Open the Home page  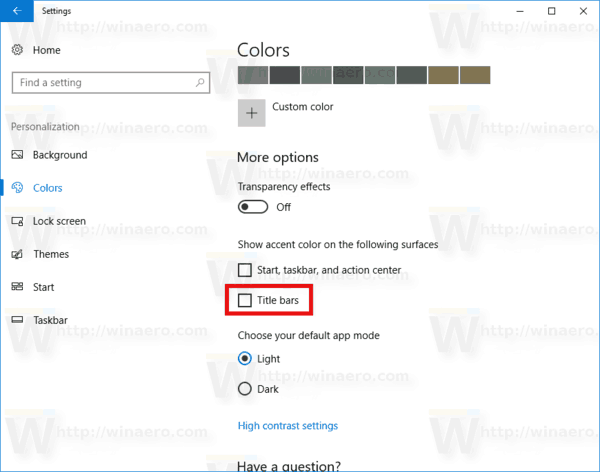[47, 50]
